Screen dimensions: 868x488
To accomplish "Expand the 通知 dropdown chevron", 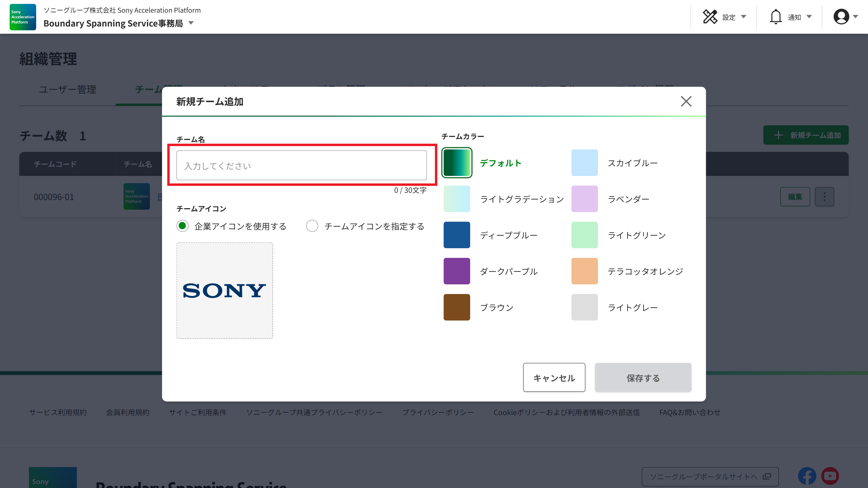I will [809, 17].
